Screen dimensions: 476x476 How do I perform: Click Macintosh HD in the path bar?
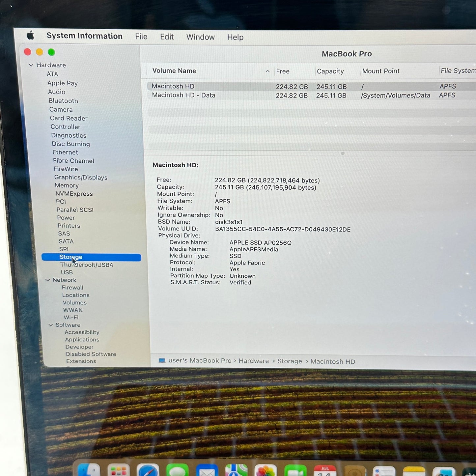(x=333, y=362)
